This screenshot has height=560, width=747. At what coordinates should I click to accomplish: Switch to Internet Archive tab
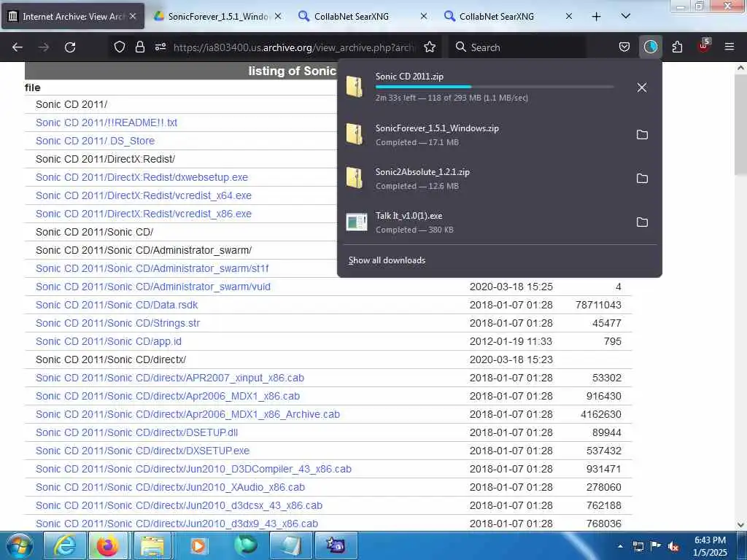(74, 16)
